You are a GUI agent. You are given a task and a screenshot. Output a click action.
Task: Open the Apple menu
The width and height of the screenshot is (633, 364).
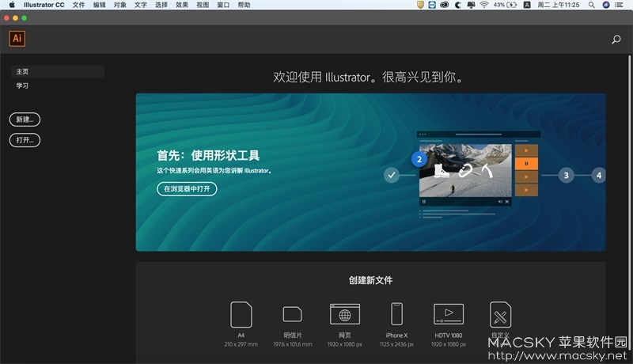12,5
